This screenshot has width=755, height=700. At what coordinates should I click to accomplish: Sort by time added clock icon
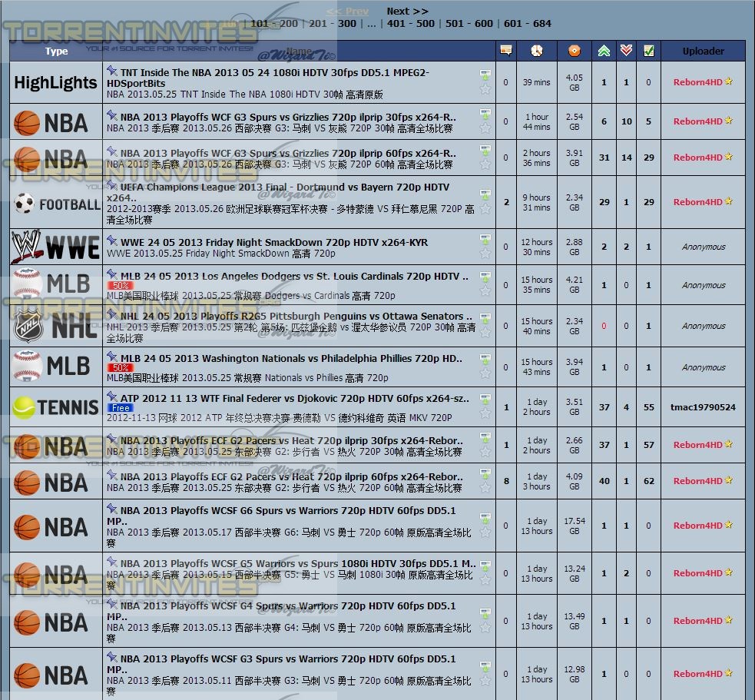click(x=536, y=51)
